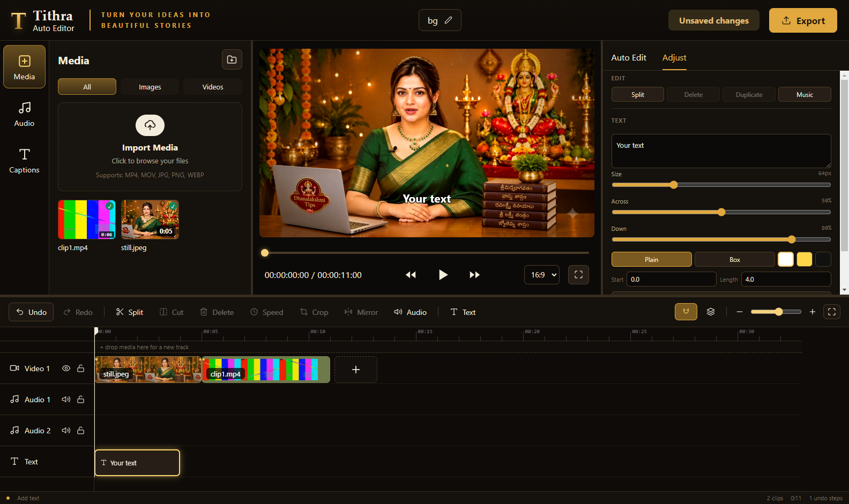Toggle Video 1 track visibility eye
Image resolution: width=849 pixels, height=504 pixels.
(x=66, y=368)
